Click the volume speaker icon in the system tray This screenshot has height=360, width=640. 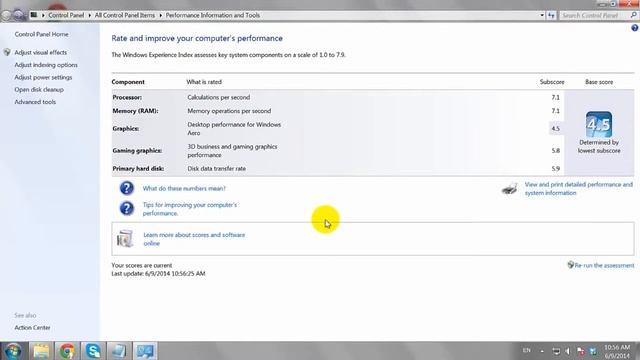(568, 351)
